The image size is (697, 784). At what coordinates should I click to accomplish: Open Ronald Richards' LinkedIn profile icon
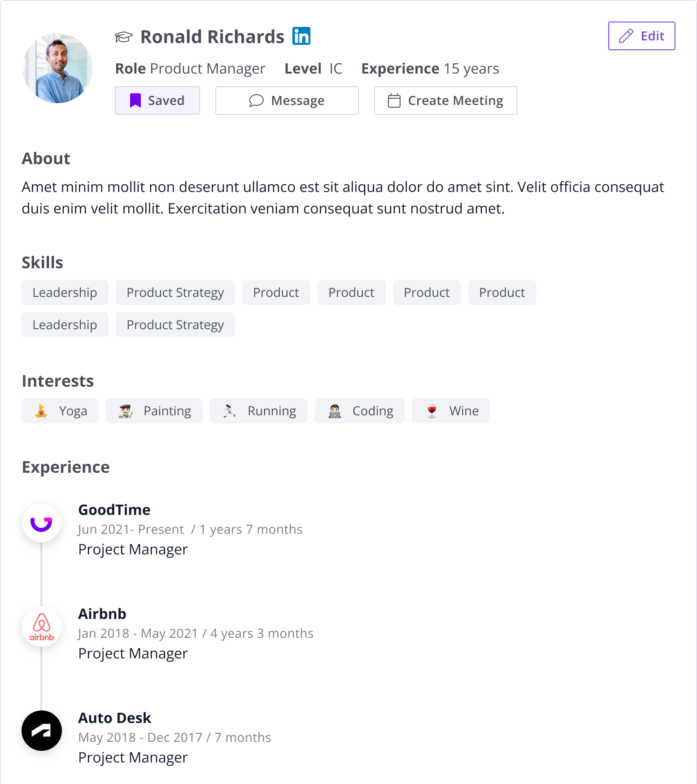point(301,36)
